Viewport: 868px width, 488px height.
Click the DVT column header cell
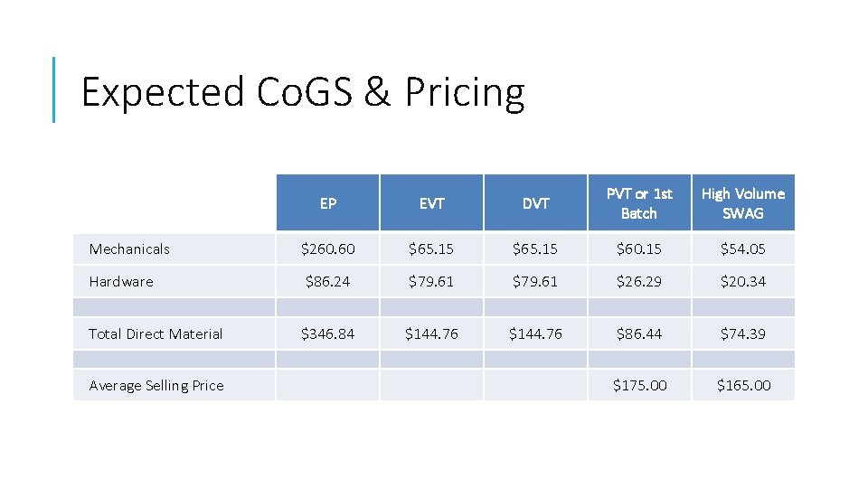tap(536, 203)
